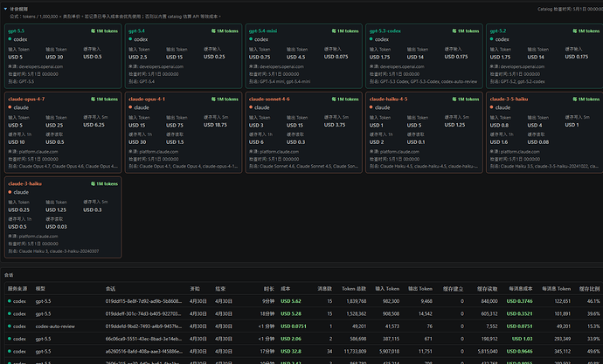Screen dimensions: 603x364
Task: Open the gpt-5.4 pricing card title
Action: (x=136, y=31)
